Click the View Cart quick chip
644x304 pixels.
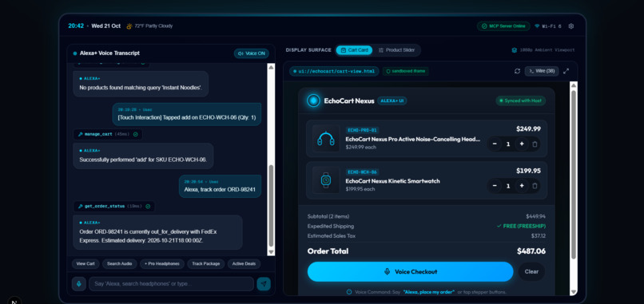[85, 264]
